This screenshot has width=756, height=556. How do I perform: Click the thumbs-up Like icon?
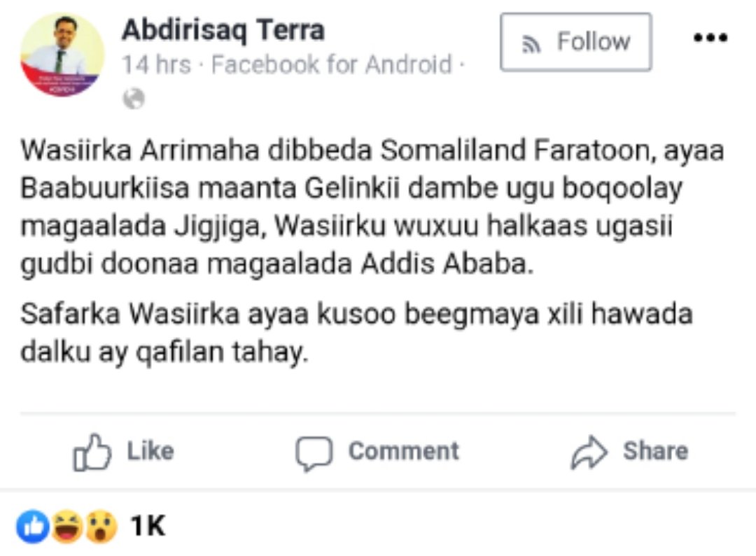(x=92, y=452)
